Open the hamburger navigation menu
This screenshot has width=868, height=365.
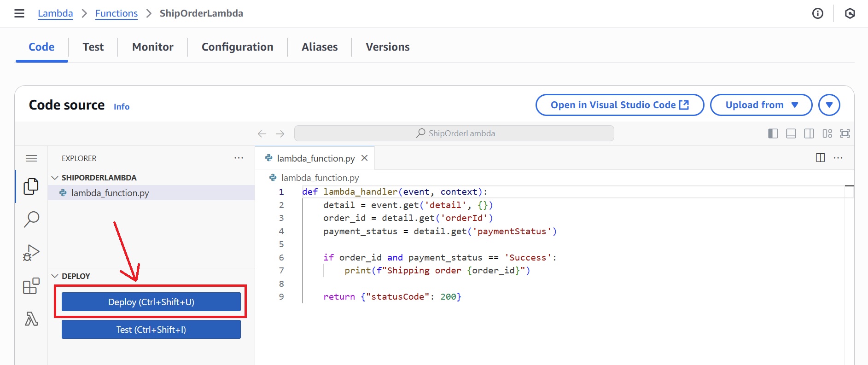(19, 13)
